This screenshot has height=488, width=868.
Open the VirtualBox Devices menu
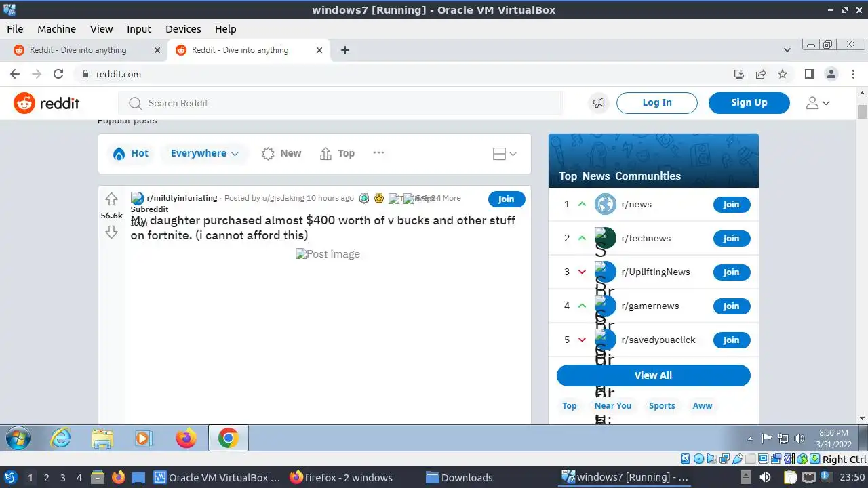(183, 29)
